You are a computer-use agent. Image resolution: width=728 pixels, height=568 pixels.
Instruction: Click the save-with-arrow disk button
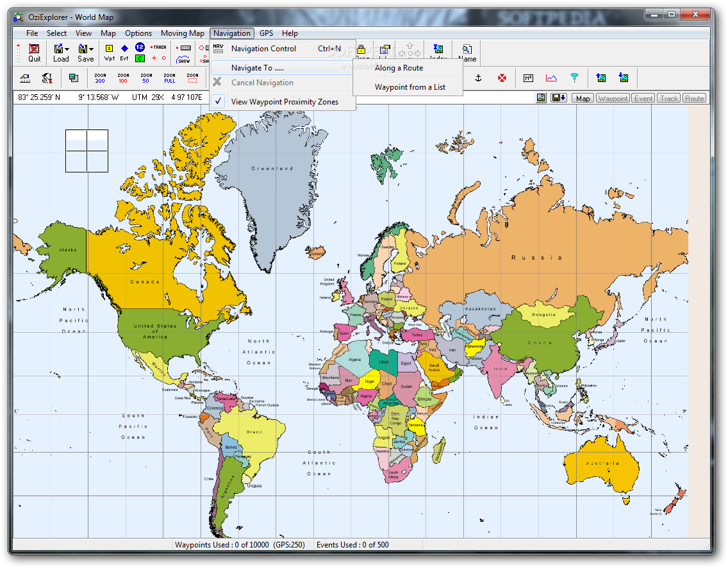[559, 98]
